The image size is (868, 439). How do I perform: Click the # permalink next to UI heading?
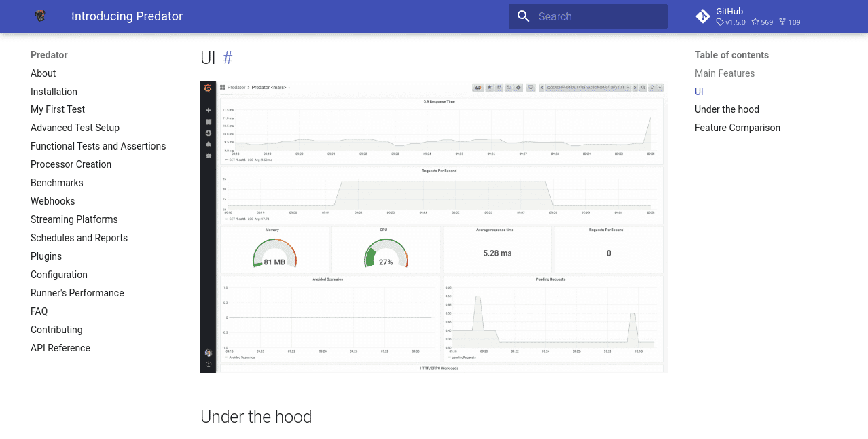click(228, 58)
